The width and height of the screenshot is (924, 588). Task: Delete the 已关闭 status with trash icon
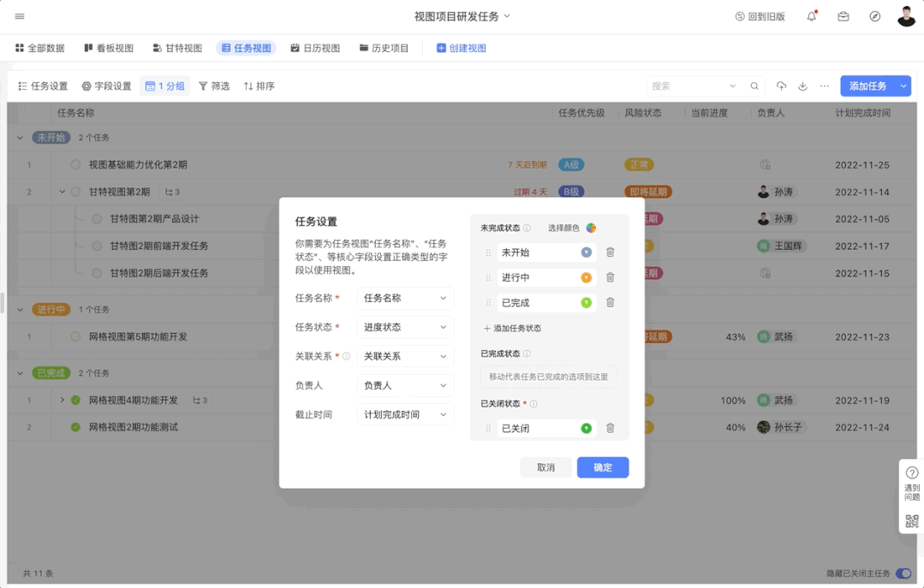(610, 428)
